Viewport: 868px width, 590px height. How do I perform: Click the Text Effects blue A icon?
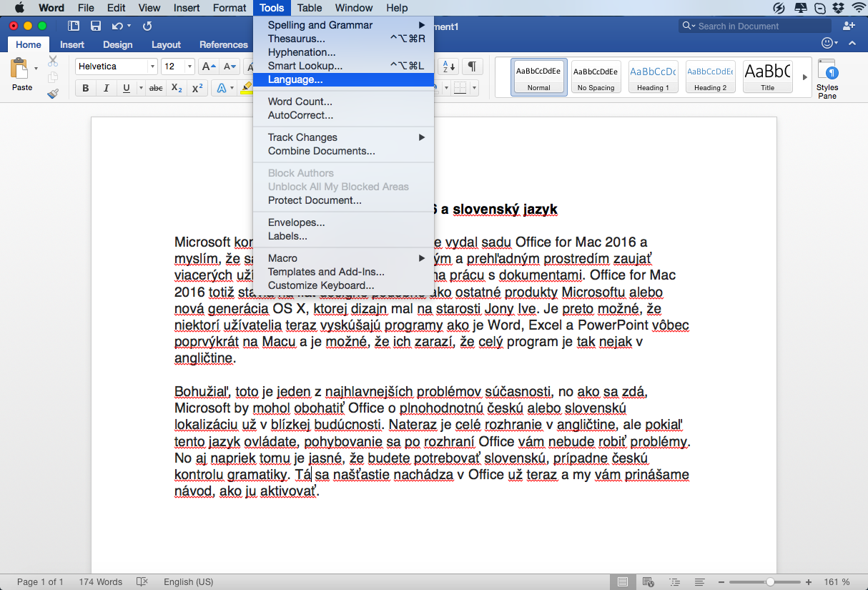click(x=222, y=88)
